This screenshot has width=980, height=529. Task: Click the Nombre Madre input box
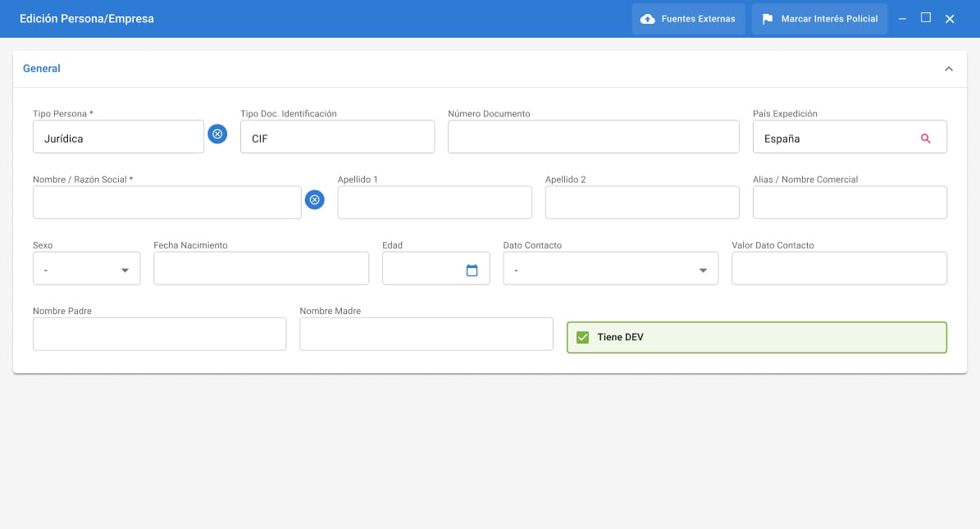[426, 334]
